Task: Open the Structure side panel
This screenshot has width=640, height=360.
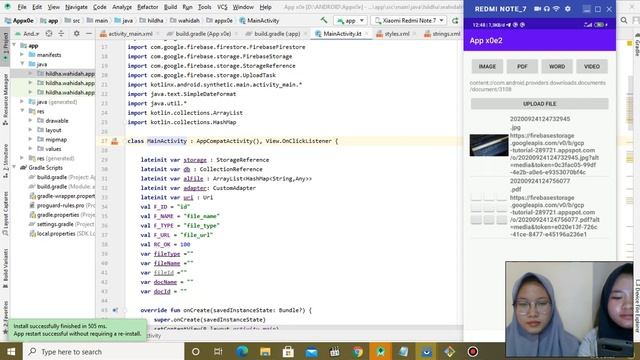Action: [x=5, y=161]
